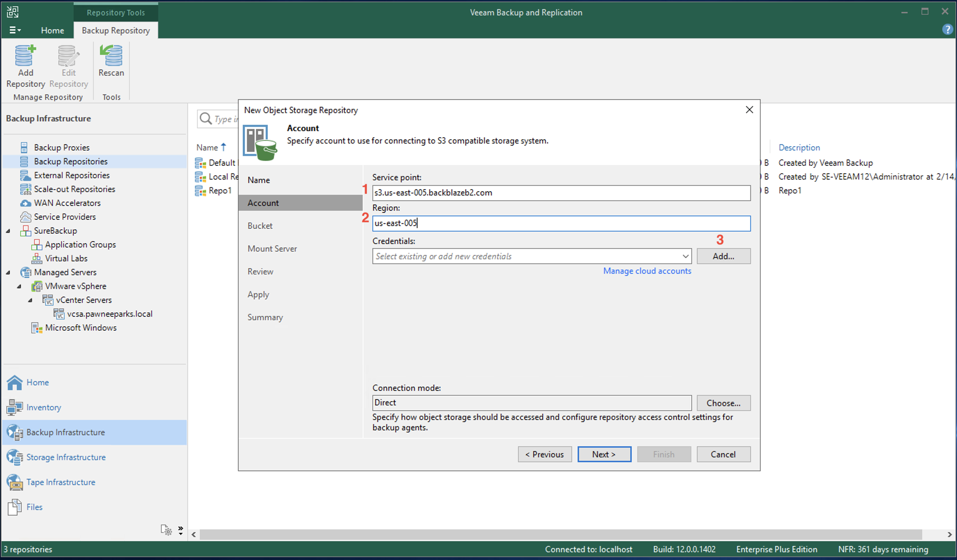Screen dimensions: 957x560
Task: Select WAN Accelerators node
Action: tap(67, 203)
